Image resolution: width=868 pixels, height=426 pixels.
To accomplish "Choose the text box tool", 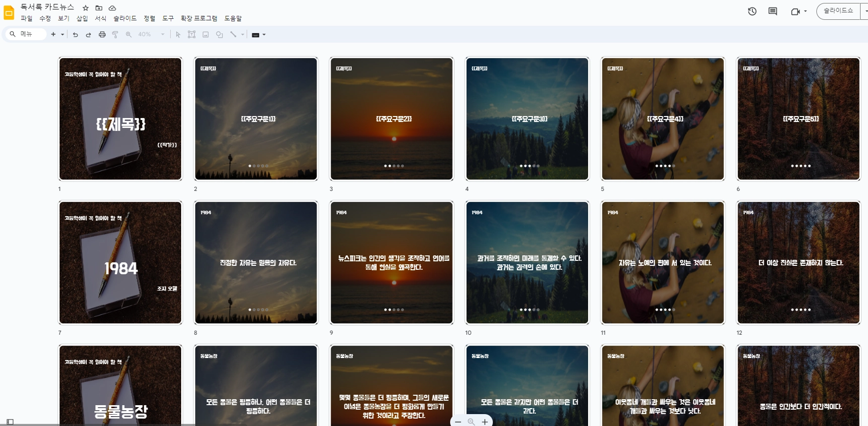I will (x=192, y=35).
